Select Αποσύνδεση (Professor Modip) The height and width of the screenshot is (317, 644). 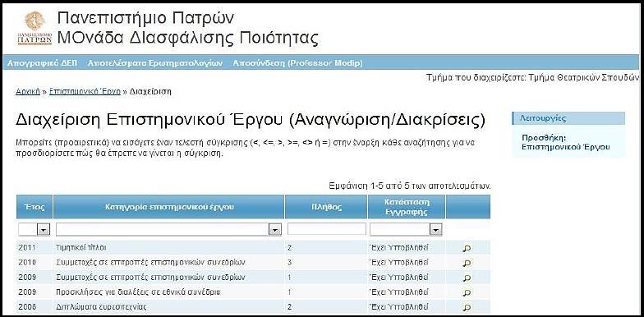(297, 63)
